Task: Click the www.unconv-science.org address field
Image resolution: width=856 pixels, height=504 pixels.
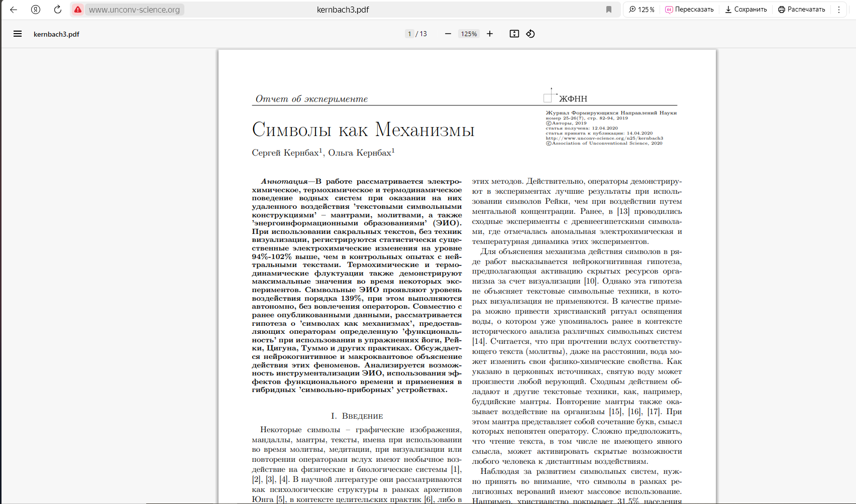Action: click(x=134, y=10)
